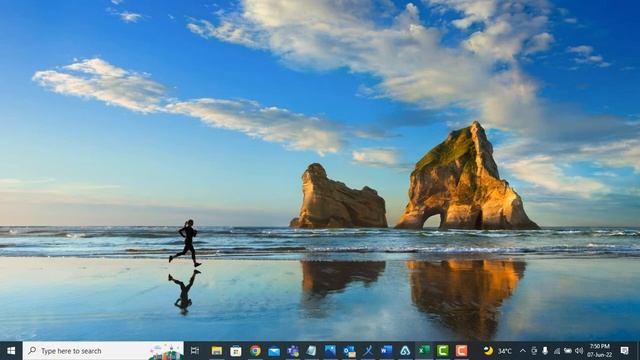
Task: Open the Mail app from the taskbar
Action: click(274, 351)
